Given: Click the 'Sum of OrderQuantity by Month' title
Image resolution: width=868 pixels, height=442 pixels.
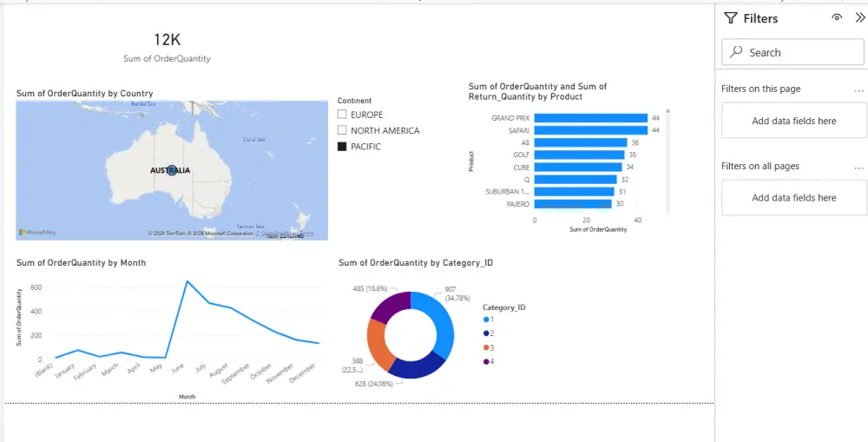Looking at the screenshot, I should pos(82,262).
